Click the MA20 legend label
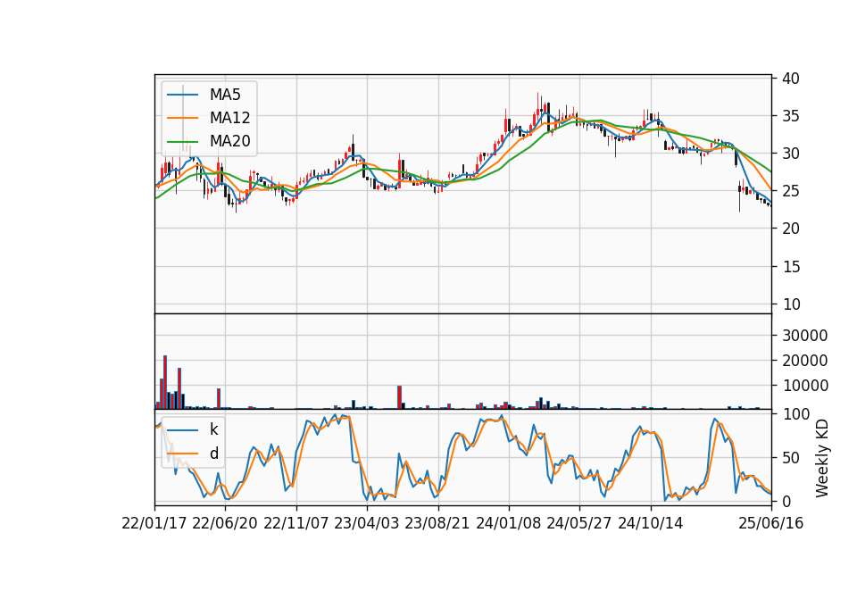Image resolution: width=857 pixels, height=616 pixels. coord(229,141)
